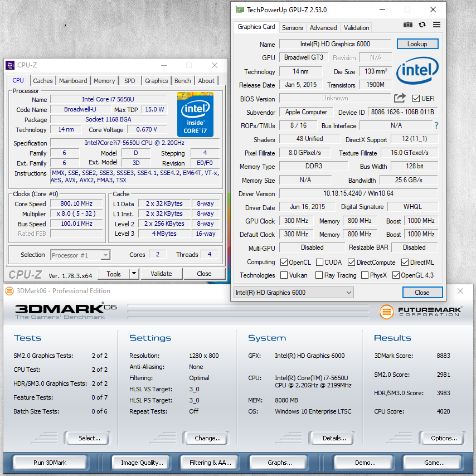This screenshot has width=476, height=476.
Task: Click Select... under 3DMark06 Tests
Action: 88,438
